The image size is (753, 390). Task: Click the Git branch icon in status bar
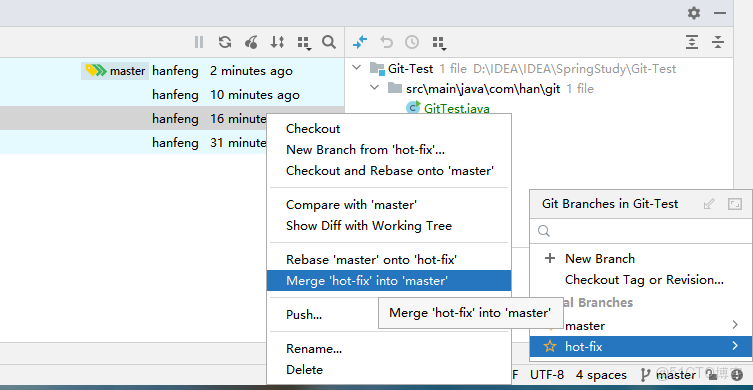pyautogui.click(x=646, y=375)
